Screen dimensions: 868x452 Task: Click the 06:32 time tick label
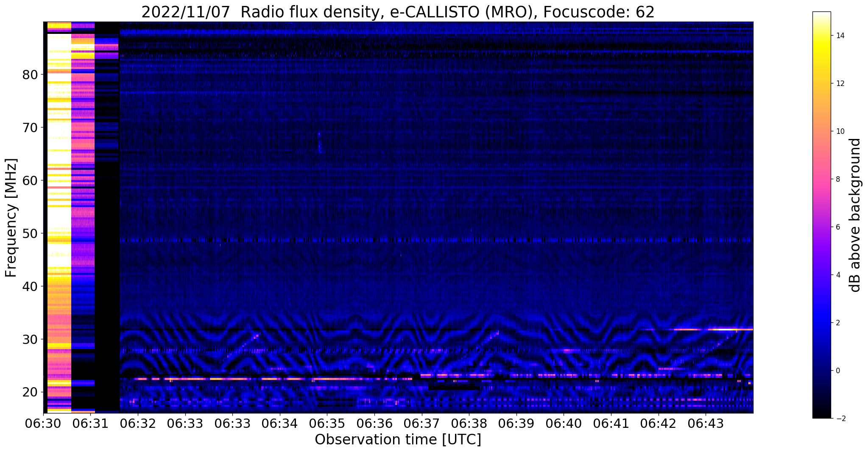[138, 424]
